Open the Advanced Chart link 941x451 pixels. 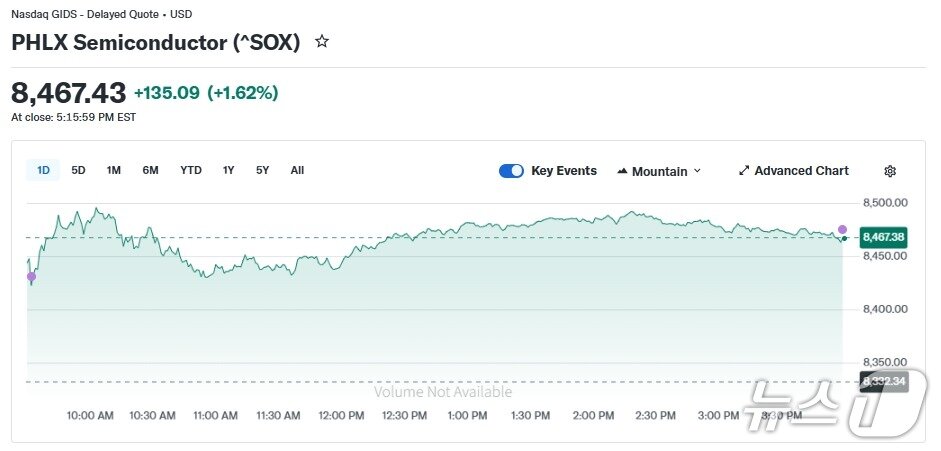(x=801, y=171)
